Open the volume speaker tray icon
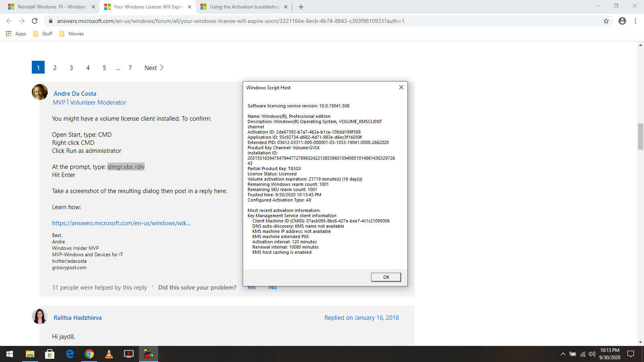This screenshot has width=644, height=362. point(592,354)
